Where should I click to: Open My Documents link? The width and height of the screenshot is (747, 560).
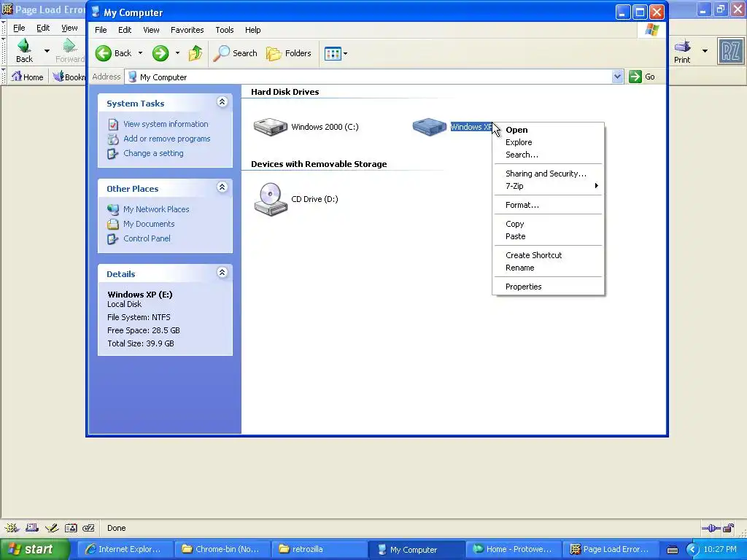click(x=149, y=225)
